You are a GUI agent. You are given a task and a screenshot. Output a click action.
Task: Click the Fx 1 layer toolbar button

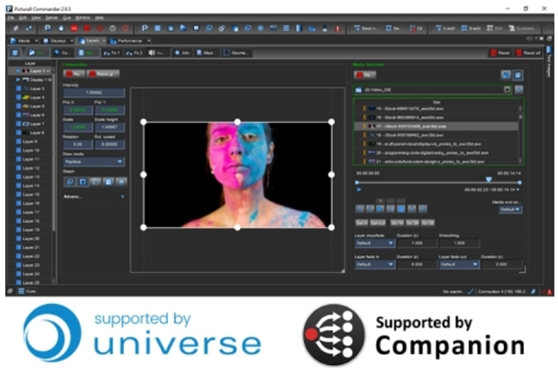coord(111,53)
